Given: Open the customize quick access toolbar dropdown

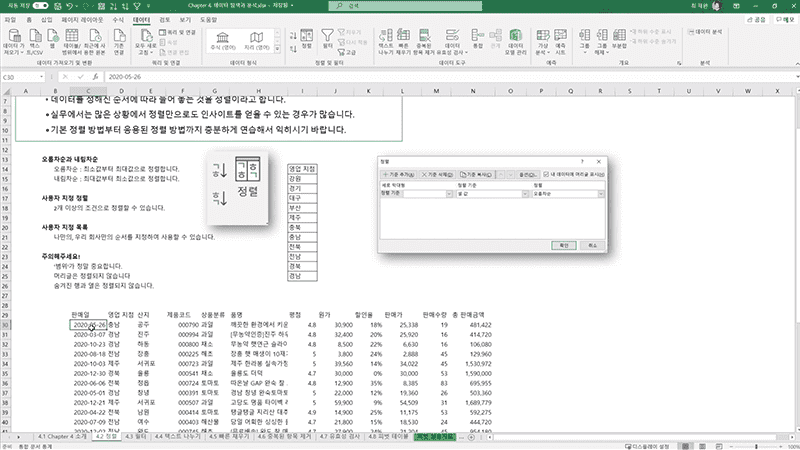Looking at the screenshot, I should pyautogui.click(x=148, y=6).
